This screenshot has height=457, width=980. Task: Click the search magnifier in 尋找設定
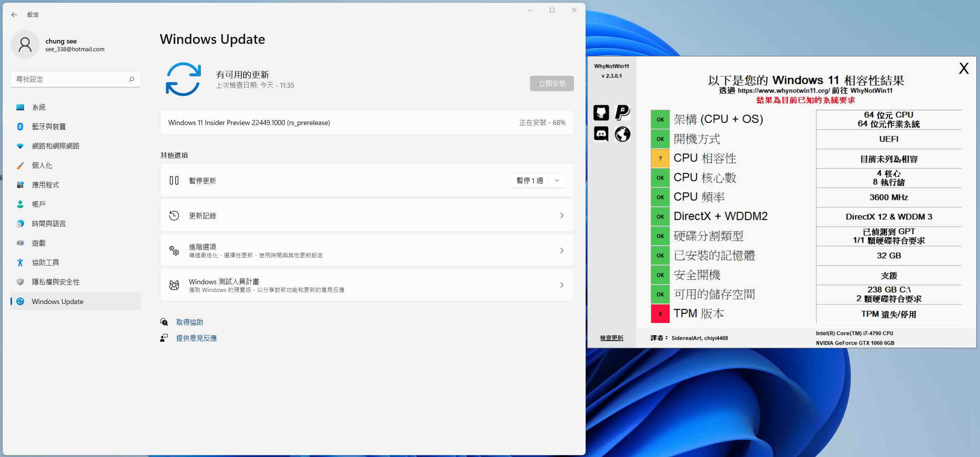click(132, 79)
